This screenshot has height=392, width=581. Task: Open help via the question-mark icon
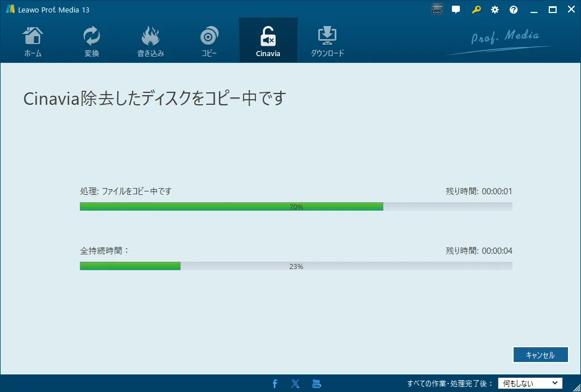[514, 10]
